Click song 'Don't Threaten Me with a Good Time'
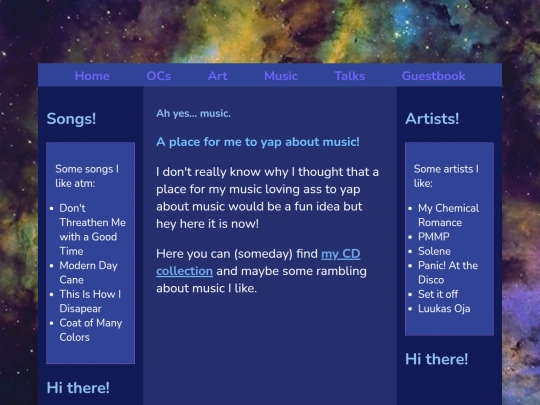This screenshot has width=540, height=405. [x=92, y=229]
